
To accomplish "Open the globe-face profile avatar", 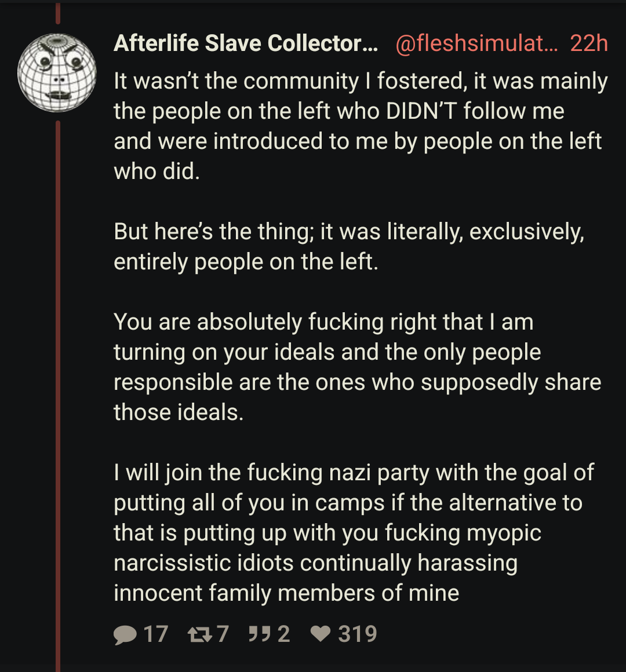I will tap(57, 73).
